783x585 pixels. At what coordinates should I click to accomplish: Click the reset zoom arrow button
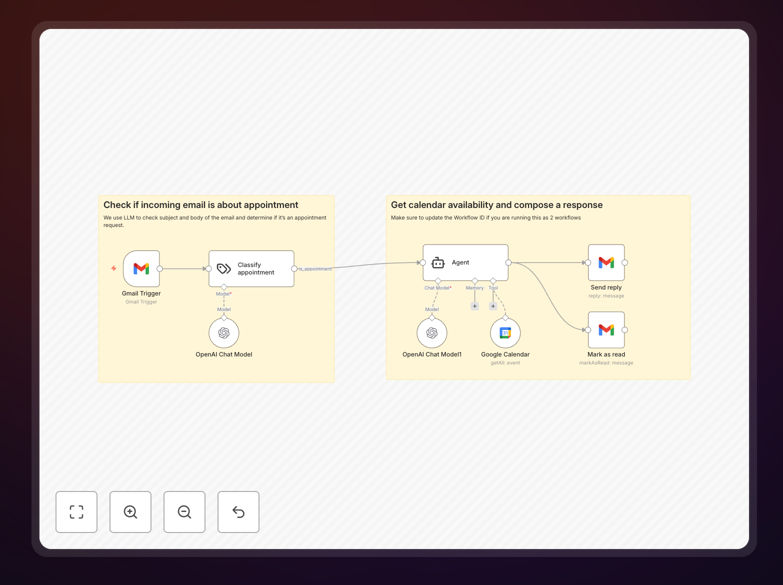click(x=238, y=512)
